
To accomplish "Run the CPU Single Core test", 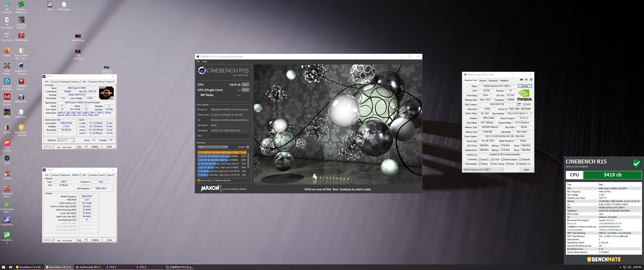I will click(245, 90).
